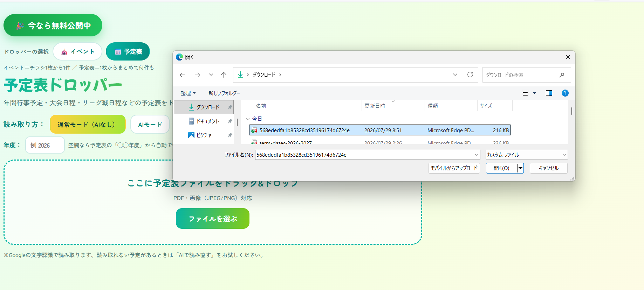Click the キャンセル button
This screenshot has height=290, width=644.
[x=549, y=168]
